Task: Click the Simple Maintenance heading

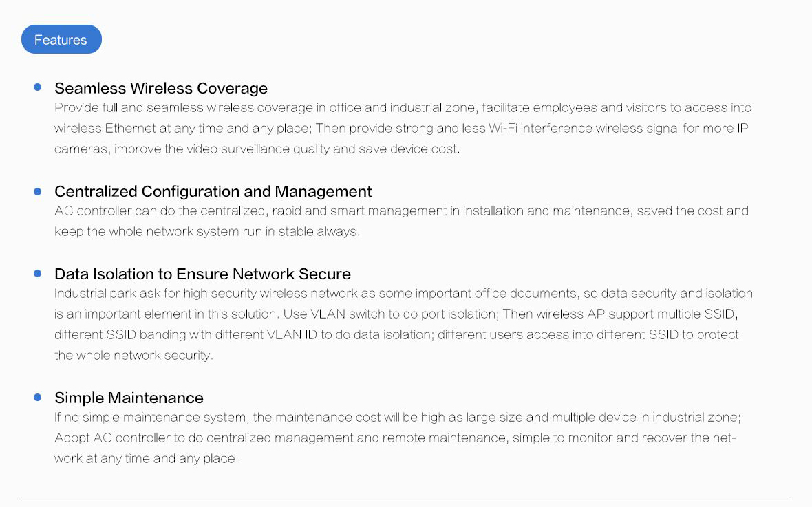Action: click(x=129, y=398)
